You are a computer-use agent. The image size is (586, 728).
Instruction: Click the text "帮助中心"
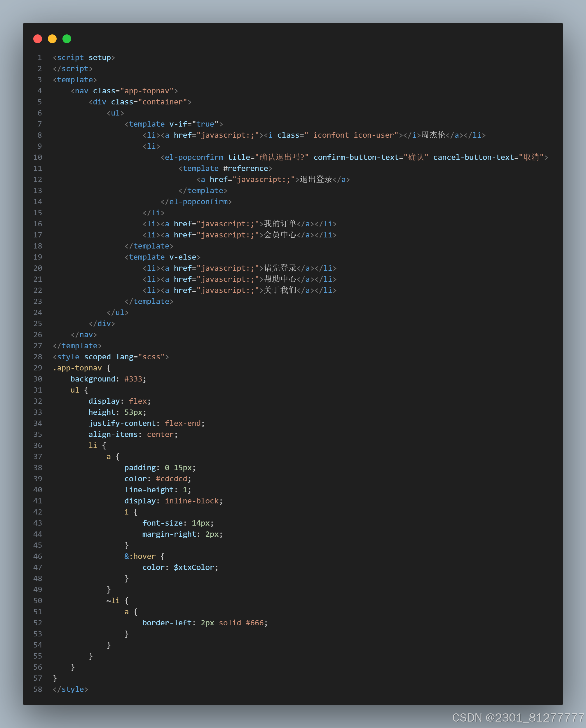(x=280, y=279)
